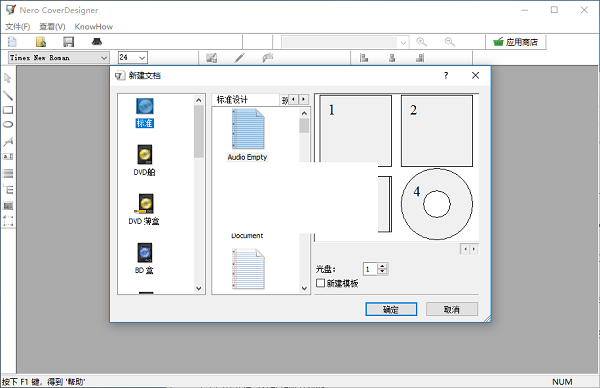Switch to the 标准设计 tab
Viewport: 600px width, 388px height.
pos(232,100)
